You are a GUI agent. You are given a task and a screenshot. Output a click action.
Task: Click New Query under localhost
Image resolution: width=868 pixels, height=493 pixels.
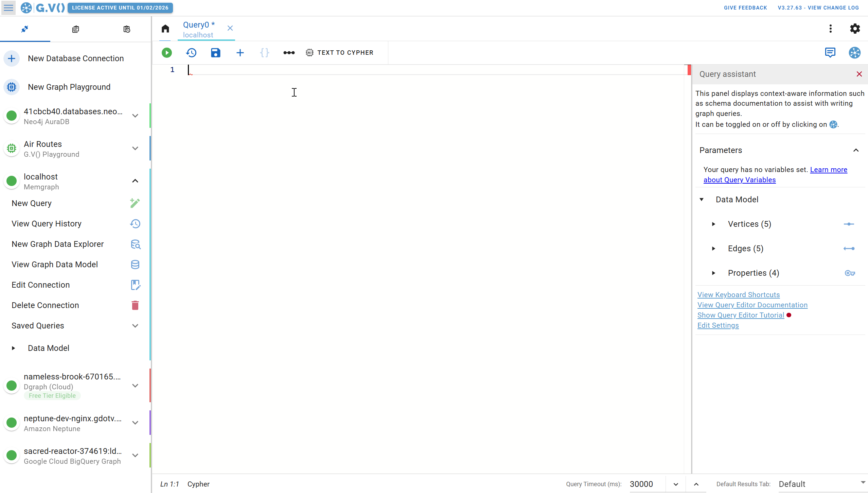(75, 203)
